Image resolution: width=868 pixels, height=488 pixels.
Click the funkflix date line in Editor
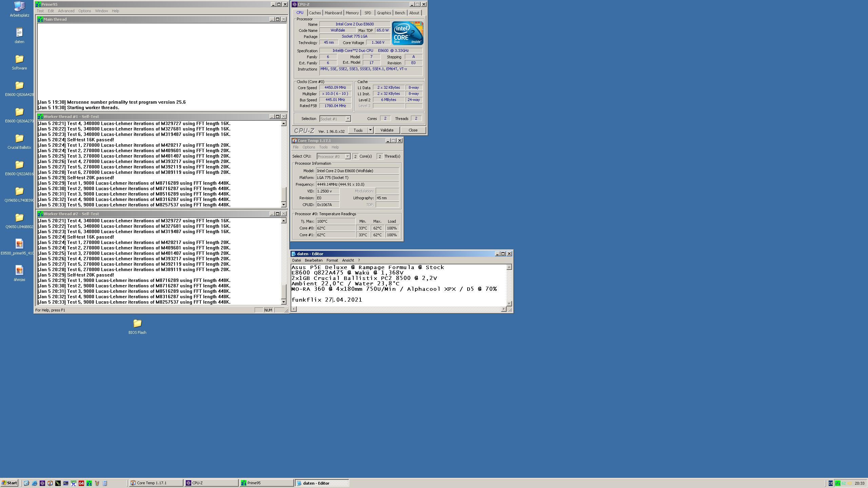327,300
